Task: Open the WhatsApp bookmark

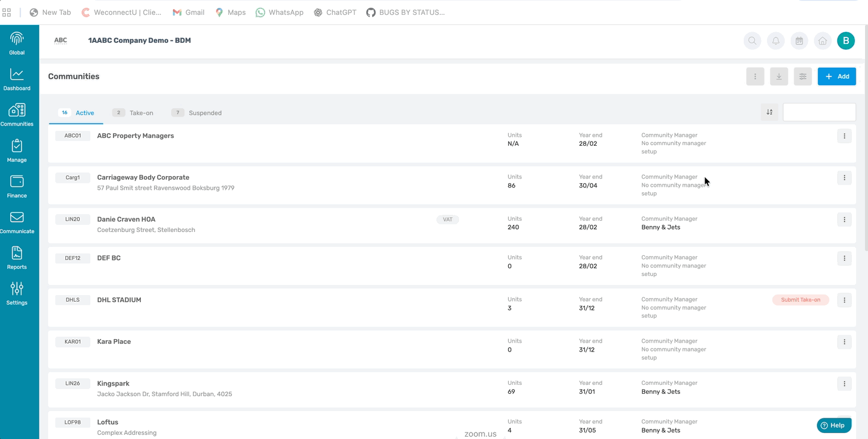Action: click(279, 12)
